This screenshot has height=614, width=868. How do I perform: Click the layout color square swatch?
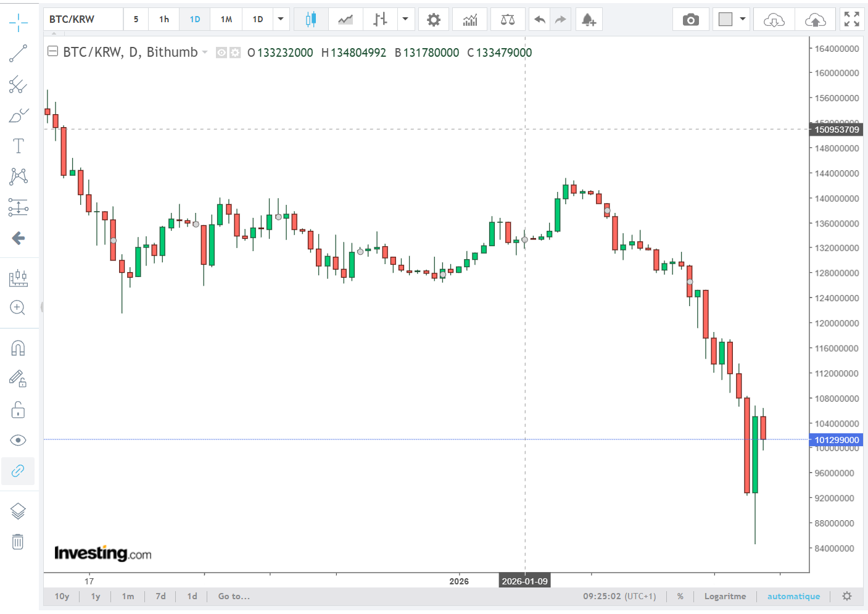725,19
